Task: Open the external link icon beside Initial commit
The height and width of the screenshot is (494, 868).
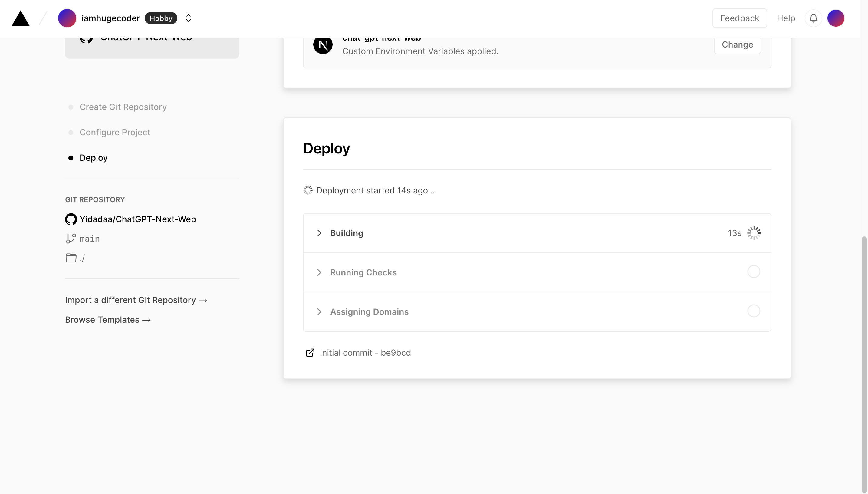Action: 310,353
